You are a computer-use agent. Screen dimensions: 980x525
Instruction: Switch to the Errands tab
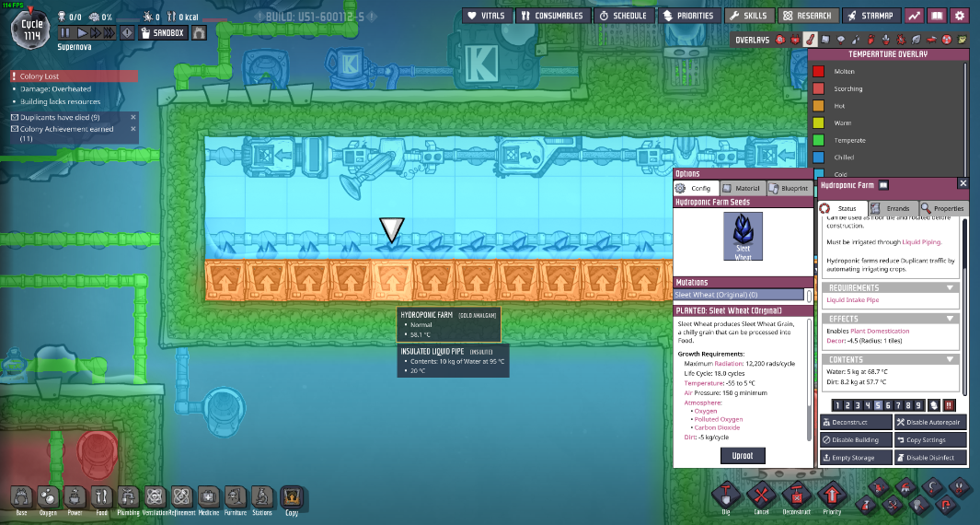[893, 208]
